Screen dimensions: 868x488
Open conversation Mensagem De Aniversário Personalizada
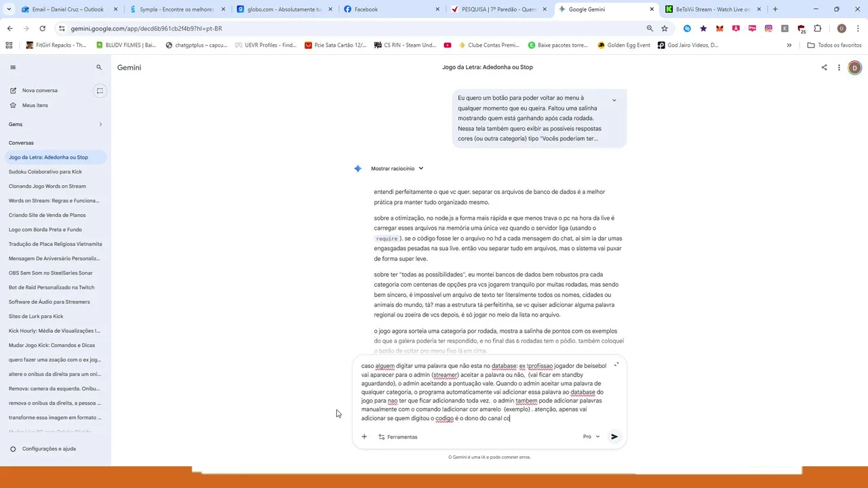[54, 258]
